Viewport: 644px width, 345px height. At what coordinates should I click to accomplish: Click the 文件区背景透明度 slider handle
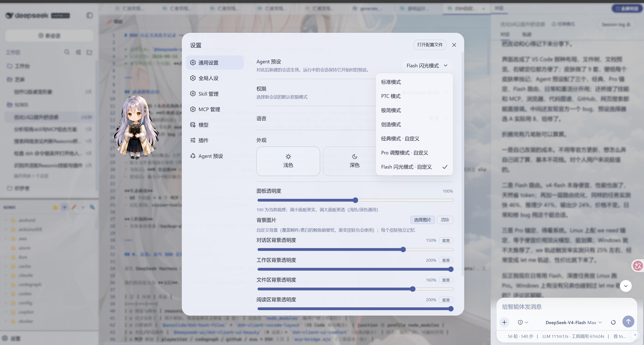tap(412, 289)
